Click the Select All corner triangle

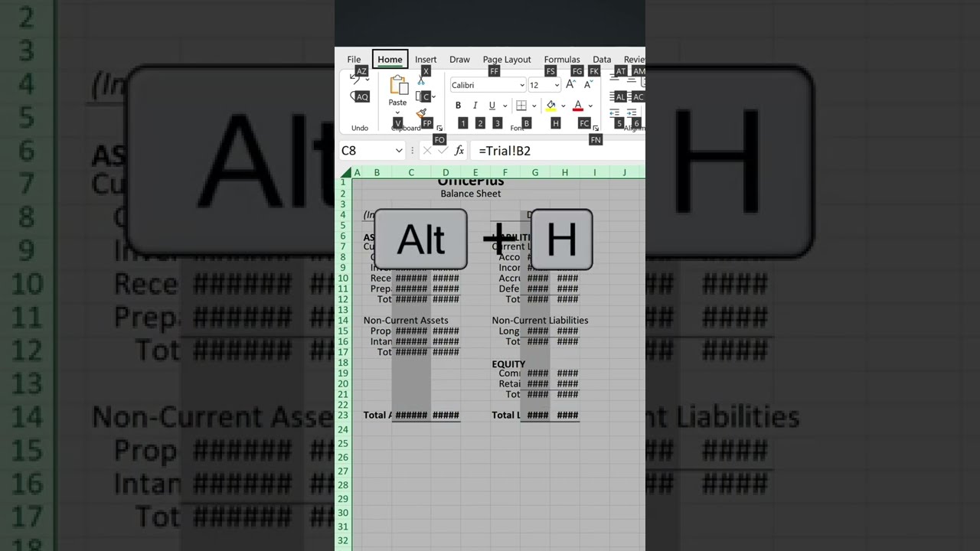coord(346,173)
